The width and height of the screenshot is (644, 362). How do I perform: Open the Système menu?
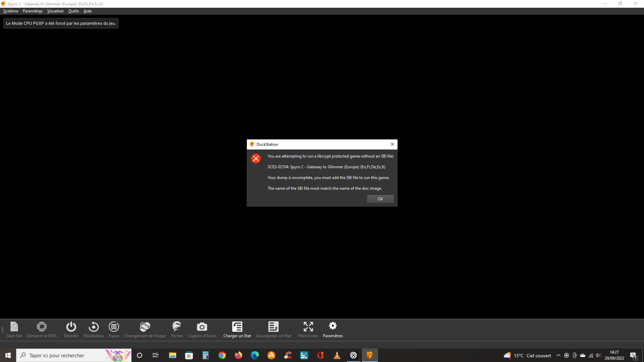coord(11,11)
